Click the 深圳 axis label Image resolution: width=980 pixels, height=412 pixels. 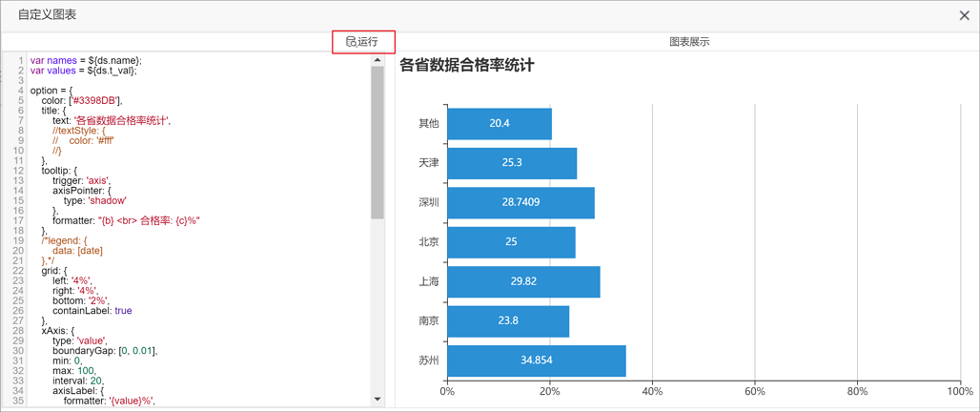click(x=429, y=202)
